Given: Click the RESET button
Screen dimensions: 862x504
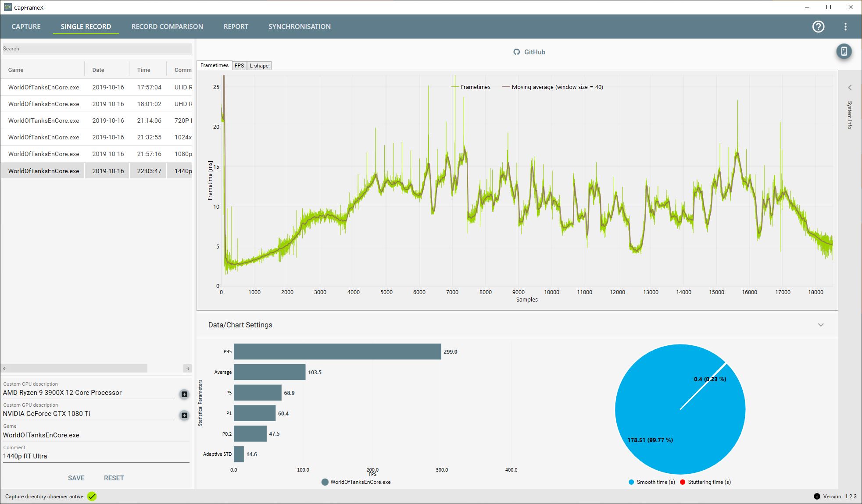Looking at the screenshot, I should (x=114, y=478).
